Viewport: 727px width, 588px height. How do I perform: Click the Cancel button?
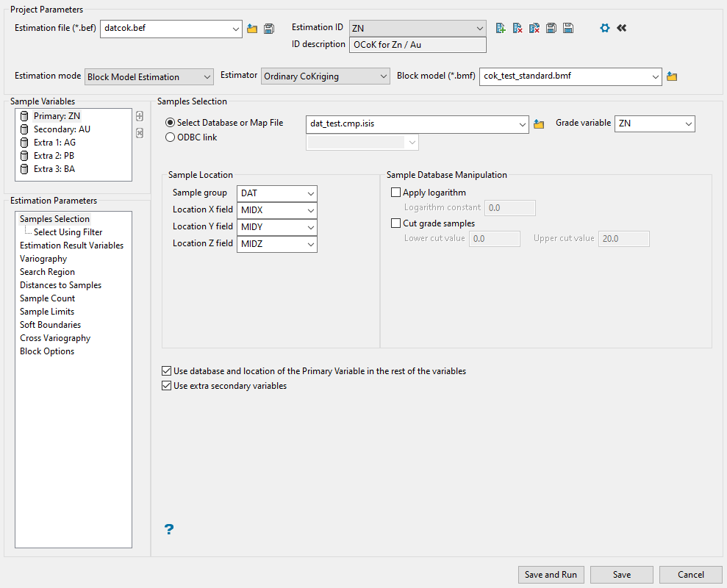click(x=690, y=575)
